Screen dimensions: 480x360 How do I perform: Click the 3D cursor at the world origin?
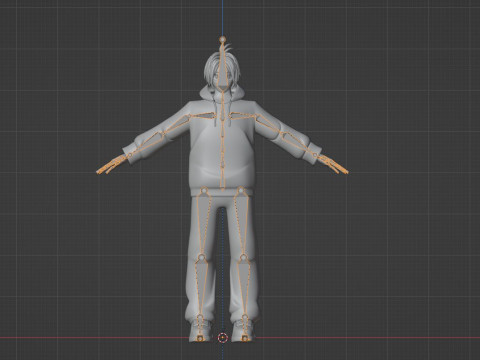pyautogui.click(x=222, y=338)
